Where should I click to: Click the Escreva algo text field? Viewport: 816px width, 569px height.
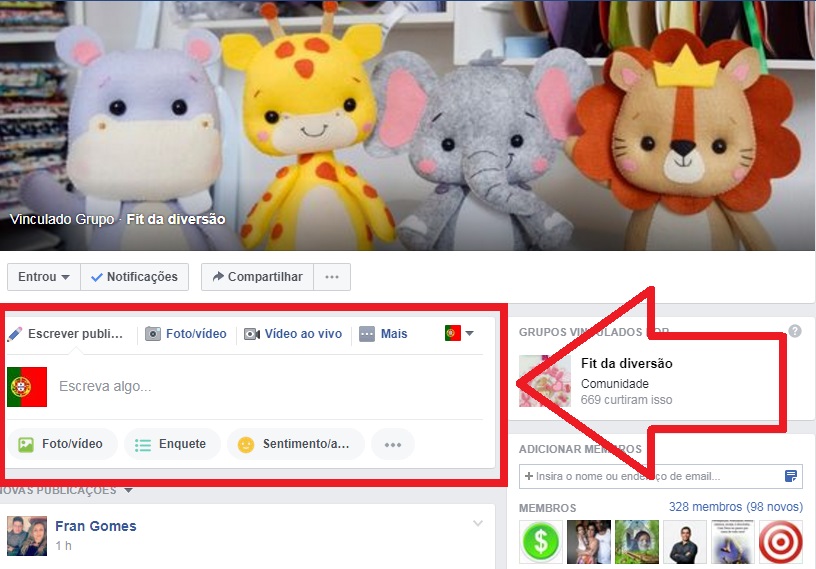pos(270,386)
